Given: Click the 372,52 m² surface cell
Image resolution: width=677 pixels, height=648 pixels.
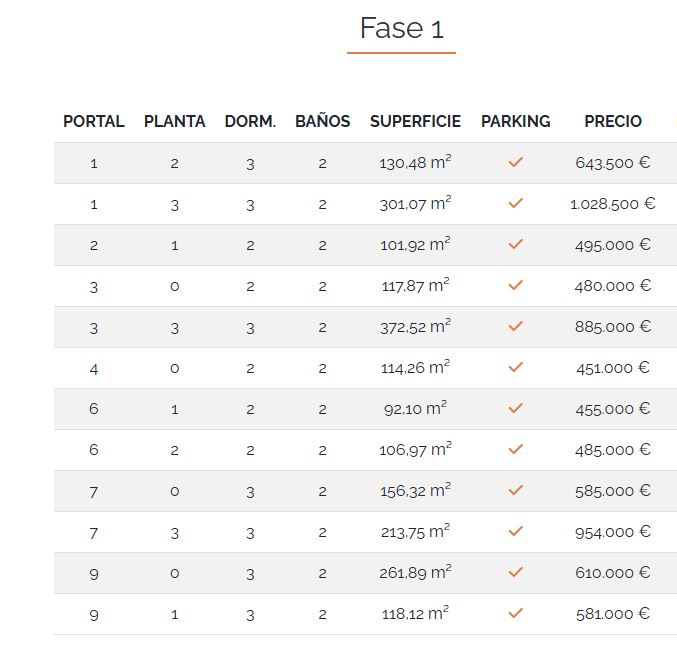Looking at the screenshot, I should (x=415, y=326).
